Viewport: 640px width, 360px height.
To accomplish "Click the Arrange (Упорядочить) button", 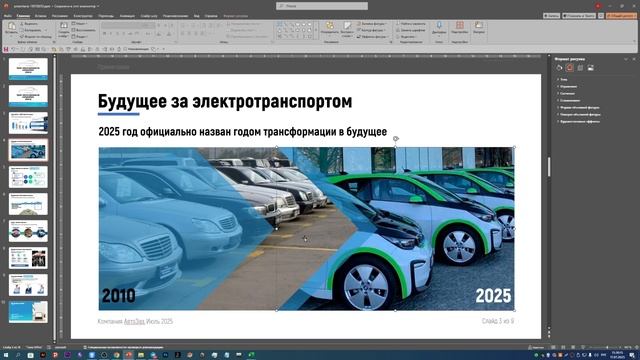I will pos(329,28).
